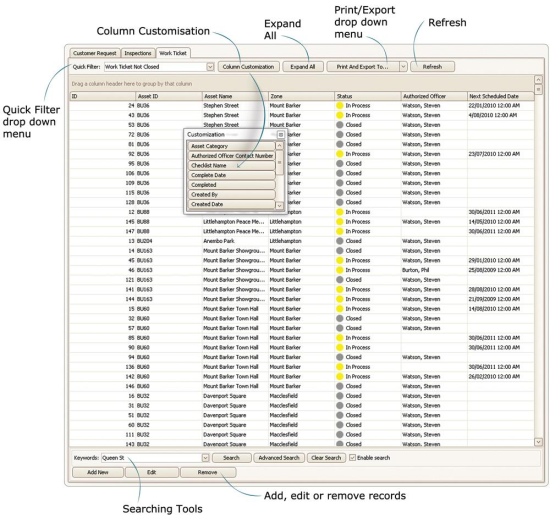Click yellow status icon for ID 142
The width and height of the screenshot is (550, 518).
tap(340, 377)
